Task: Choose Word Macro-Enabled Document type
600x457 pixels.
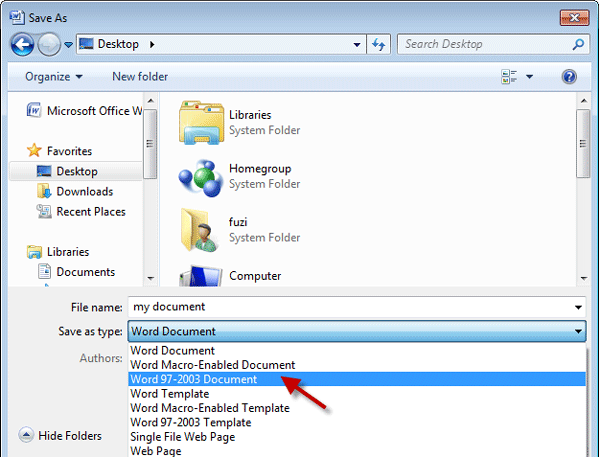Action: coord(357,365)
